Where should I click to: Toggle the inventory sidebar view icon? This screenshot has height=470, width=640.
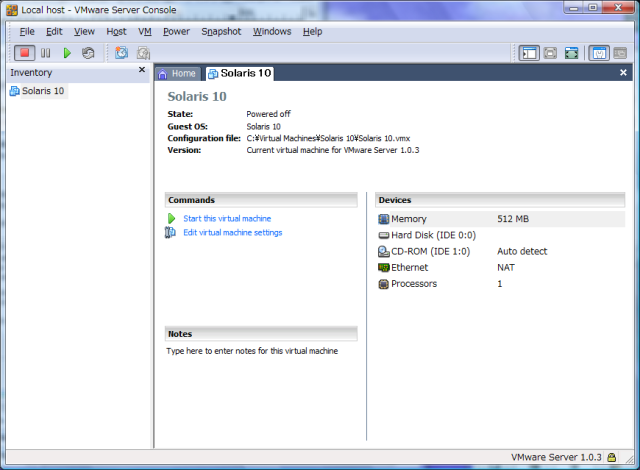tap(529, 52)
